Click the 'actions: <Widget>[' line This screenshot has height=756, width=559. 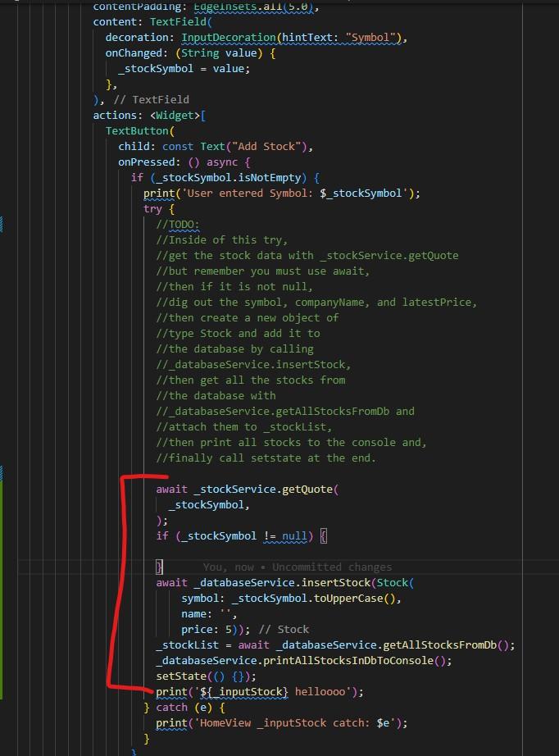(x=149, y=116)
